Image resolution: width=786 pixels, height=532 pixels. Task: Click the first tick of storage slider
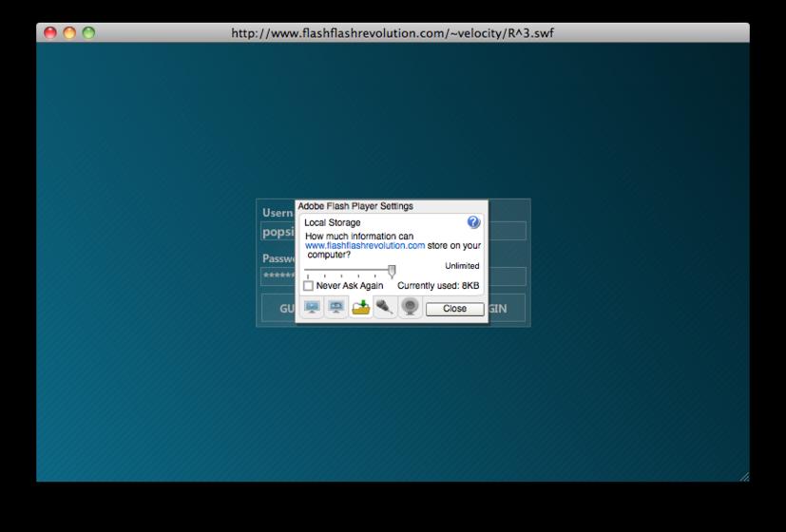[308, 276]
